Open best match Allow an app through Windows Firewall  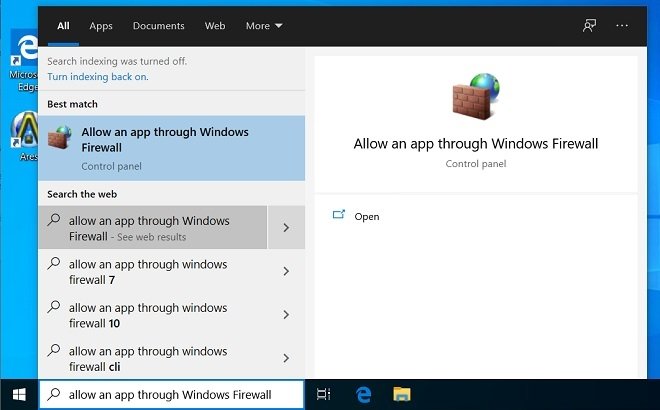(x=172, y=148)
